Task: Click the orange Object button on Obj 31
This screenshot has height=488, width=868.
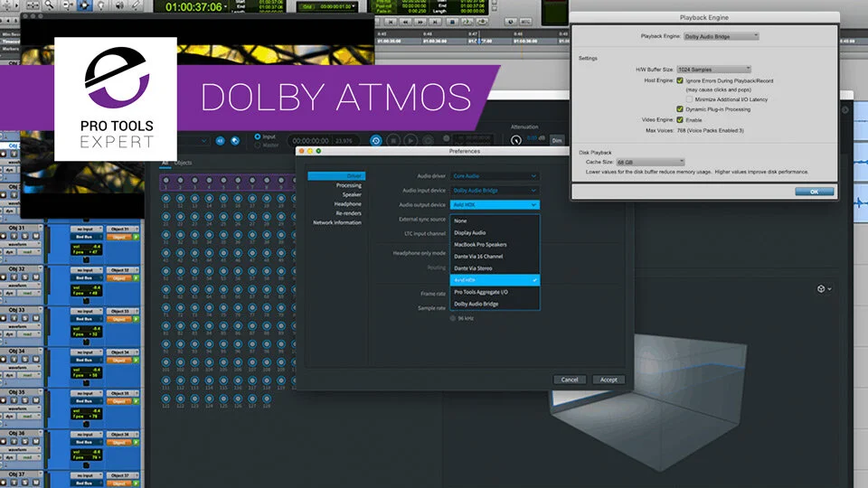Action: 119,237
